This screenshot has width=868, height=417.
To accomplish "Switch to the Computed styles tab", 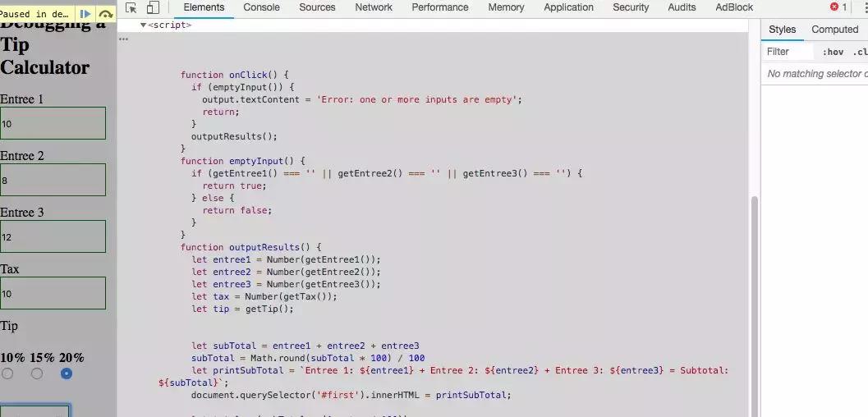I will coord(834,30).
